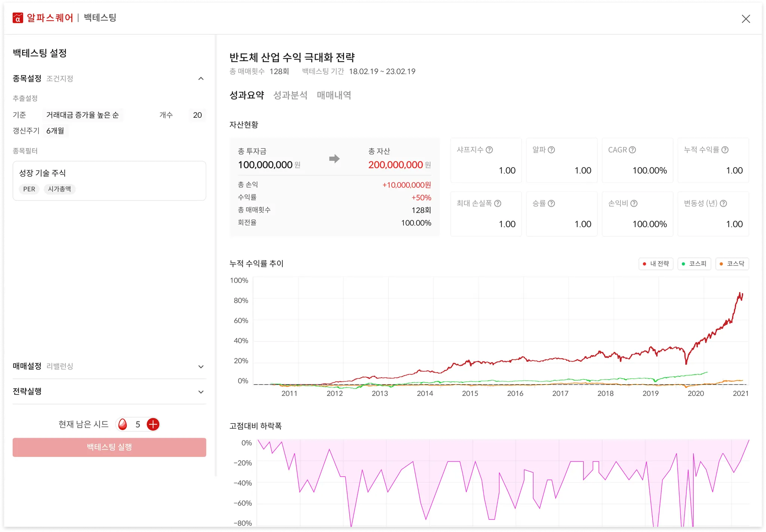Switch to the 성과분석 tab
766x532 pixels.
[290, 95]
